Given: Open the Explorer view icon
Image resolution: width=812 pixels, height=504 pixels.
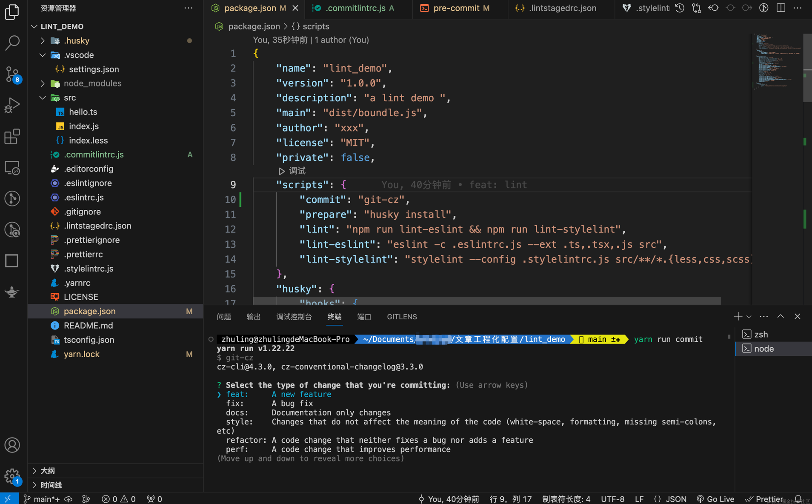Looking at the screenshot, I should [12, 11].
